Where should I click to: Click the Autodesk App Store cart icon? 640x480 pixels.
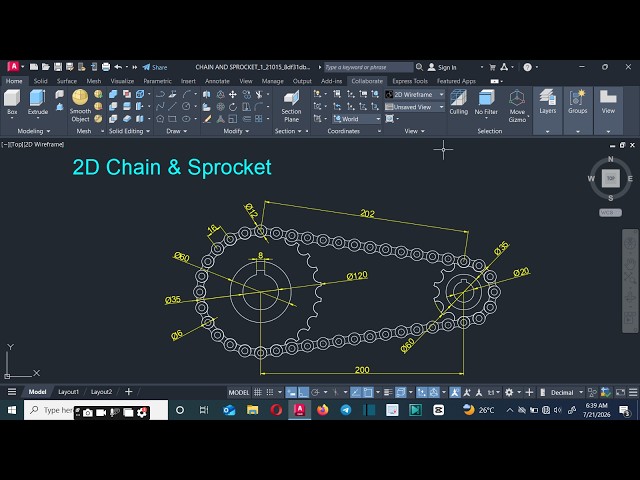pyautogui.click(x=492, y=67)
